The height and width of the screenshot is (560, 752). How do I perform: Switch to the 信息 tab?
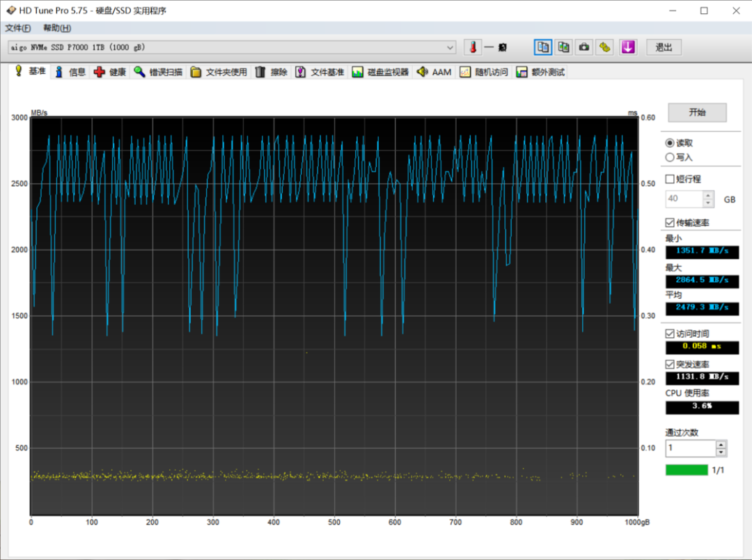70,72
